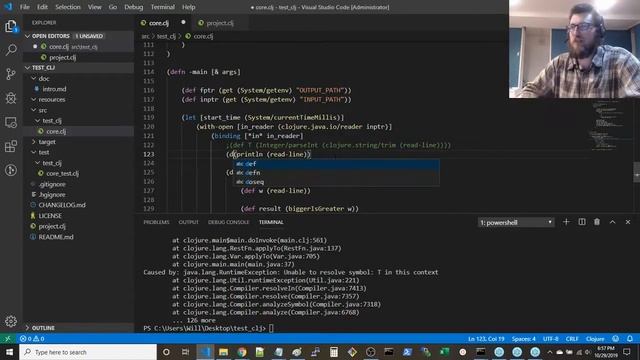Open Calculator from taskbar
The image size is (640, 360).
[x=334, y=352]
